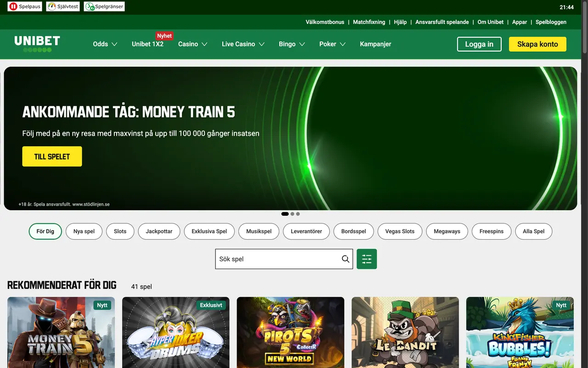Open Unibet 1X2 menu item
This screenshot has height=368, width=588.
(x=147, y=44)
